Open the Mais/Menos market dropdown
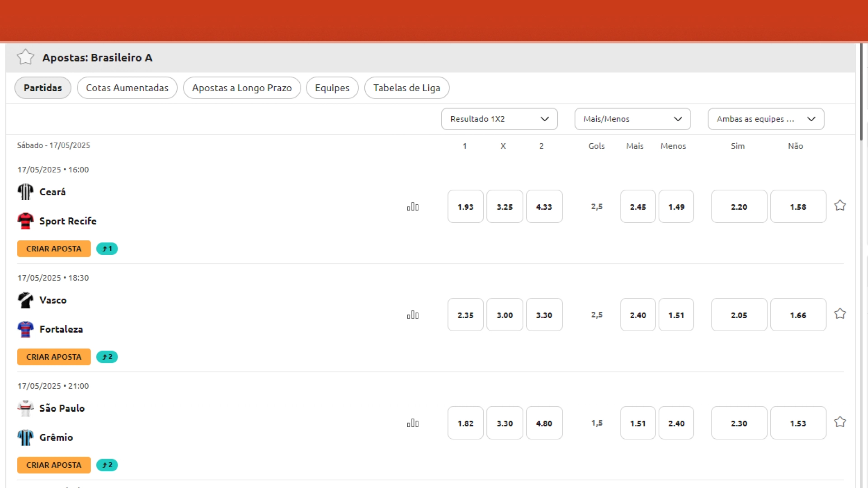This screenshot has height=488, width=868. (x=632, y=119)
